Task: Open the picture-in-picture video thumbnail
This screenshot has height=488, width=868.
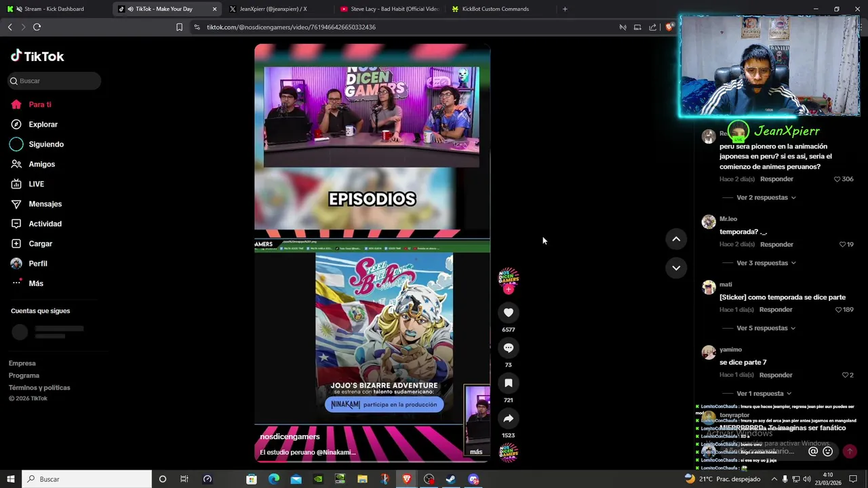Action: coord(477,420)
